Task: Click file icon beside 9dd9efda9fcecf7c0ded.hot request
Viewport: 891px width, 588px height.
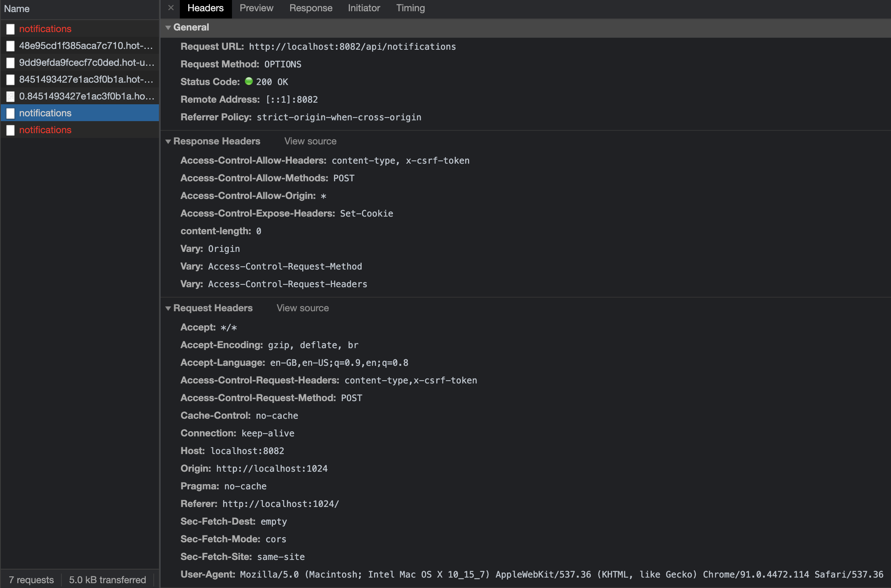Action: [11, 63]
